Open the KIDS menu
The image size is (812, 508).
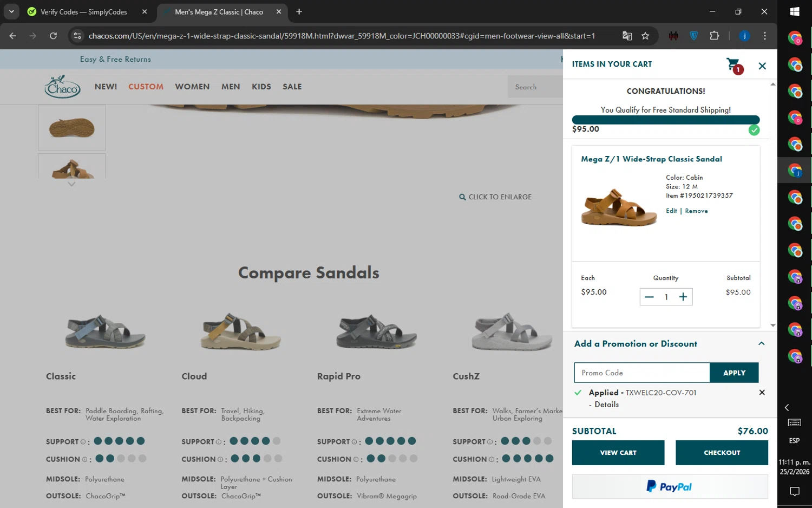click(261, 87)
